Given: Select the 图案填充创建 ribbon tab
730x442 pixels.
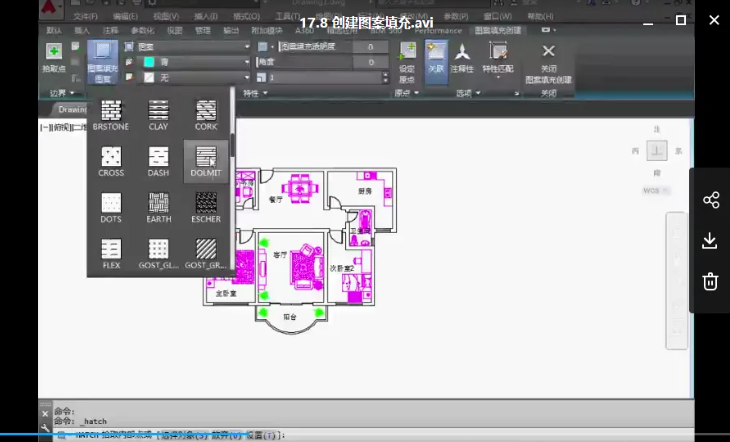Looking at the screenshot, I should pyautogui.click(x=498, y=30).
